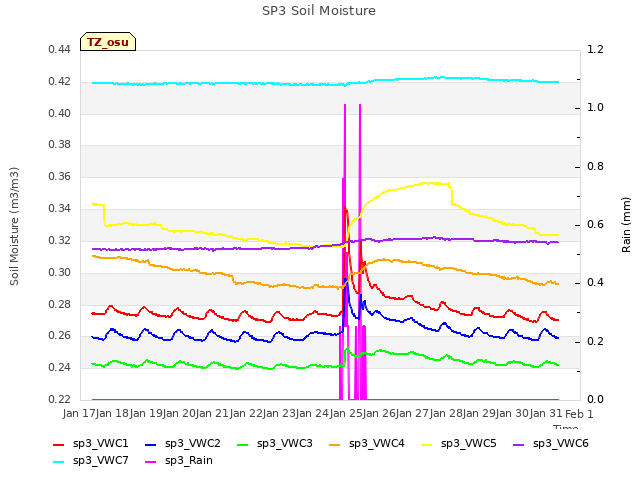Screen dimensions: 640x480
Task: Toggle the sp3_VWC3 legend entry
Action: pyautogui.click(x=275, y=444)
